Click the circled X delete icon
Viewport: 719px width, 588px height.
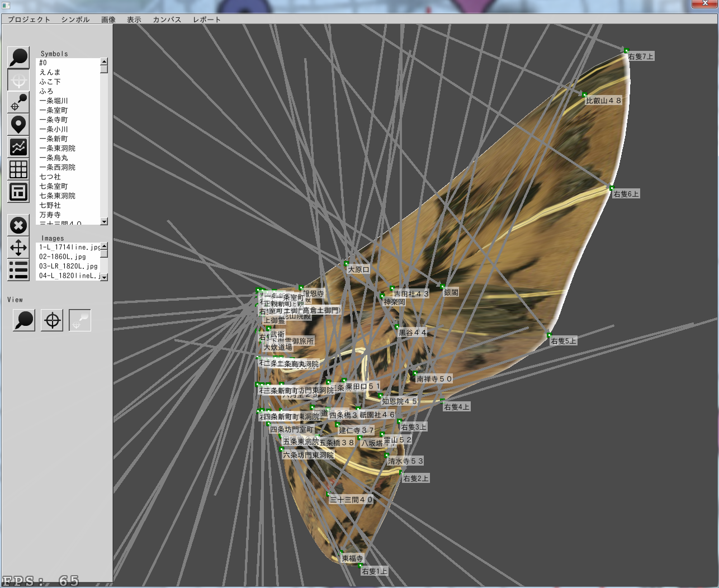click(18, 225)
